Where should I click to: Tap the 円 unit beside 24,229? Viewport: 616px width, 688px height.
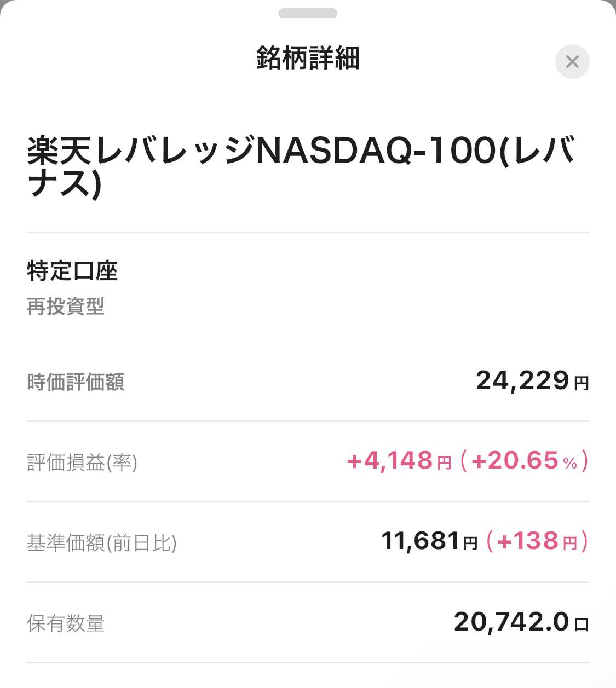(x=582, y=383)
